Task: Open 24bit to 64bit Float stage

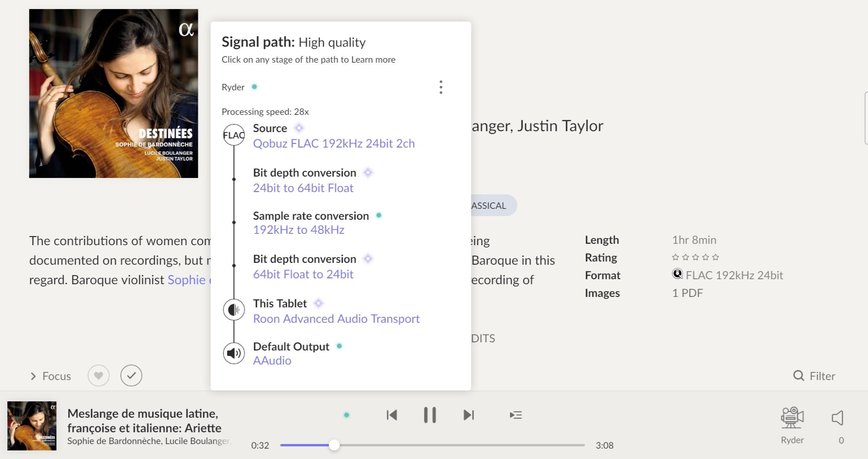Action: 303,188
